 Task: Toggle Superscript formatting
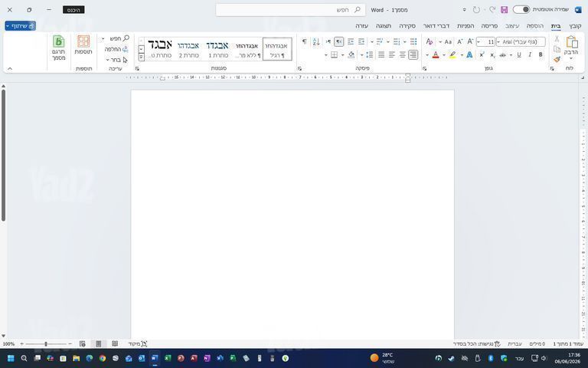point(482,55)
